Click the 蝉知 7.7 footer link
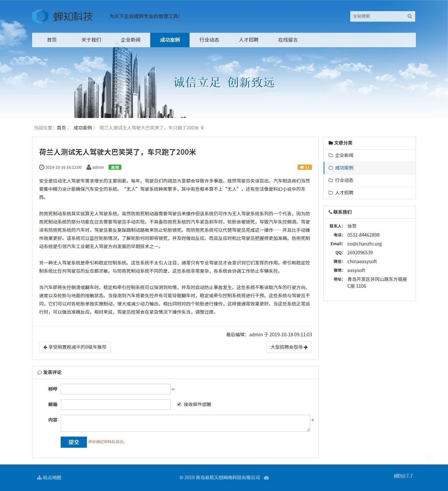This screenshot has height=491, width=448. 403,476
